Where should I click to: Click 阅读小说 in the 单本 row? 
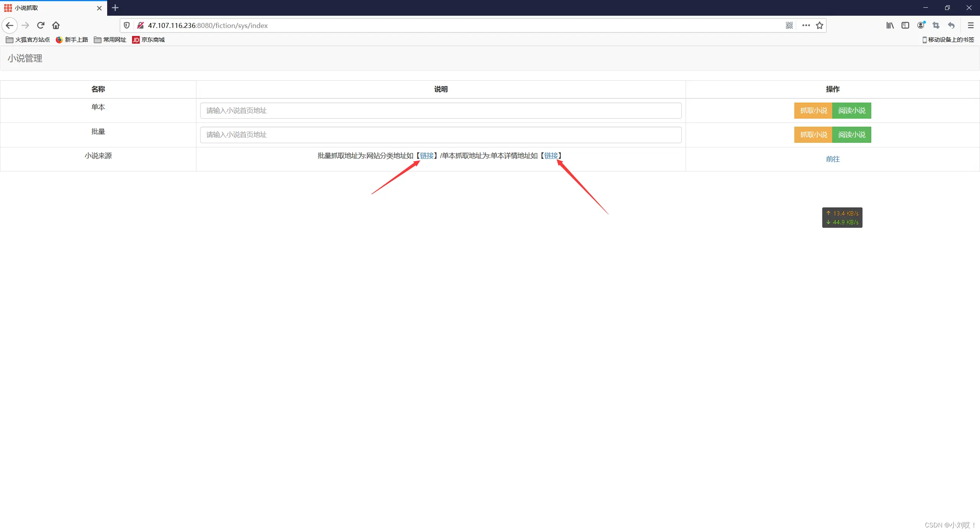852,111
